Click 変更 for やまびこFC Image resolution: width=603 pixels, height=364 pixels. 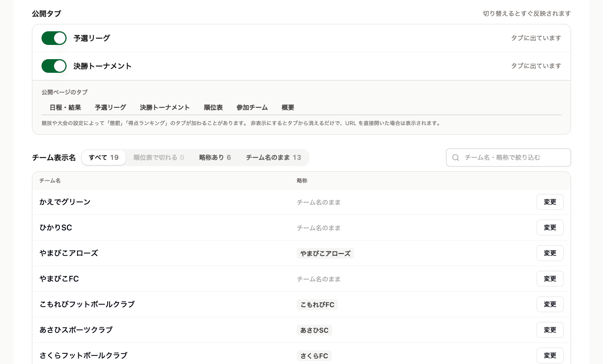tap(550, 279)
